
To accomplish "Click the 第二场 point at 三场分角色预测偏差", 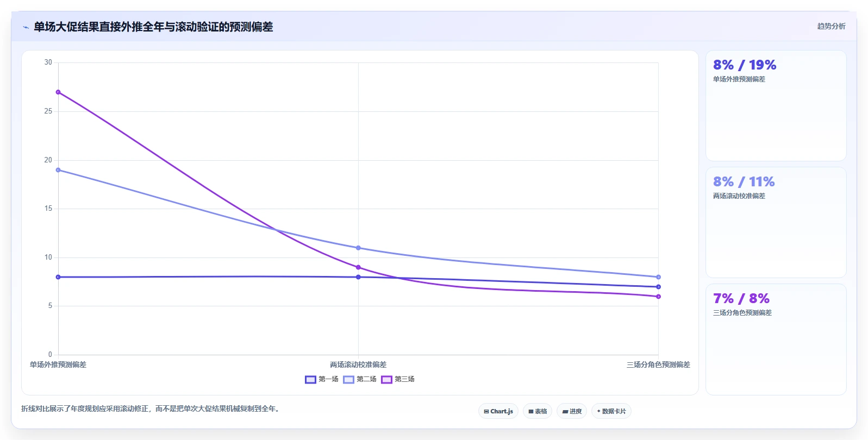I will [658, 277].
